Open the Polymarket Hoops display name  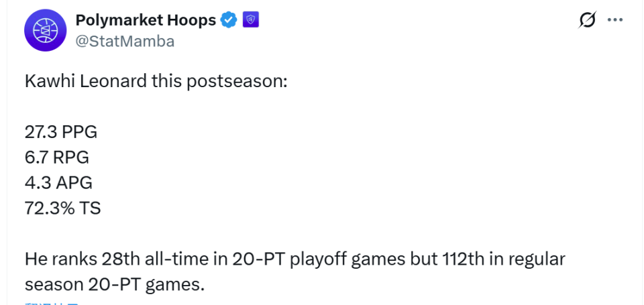click(x=145, y=20)
